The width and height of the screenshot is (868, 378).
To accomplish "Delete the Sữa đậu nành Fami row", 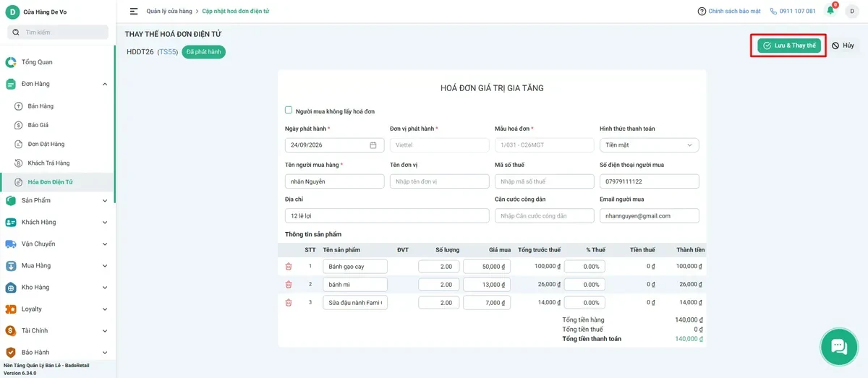I will click(289, 302).
